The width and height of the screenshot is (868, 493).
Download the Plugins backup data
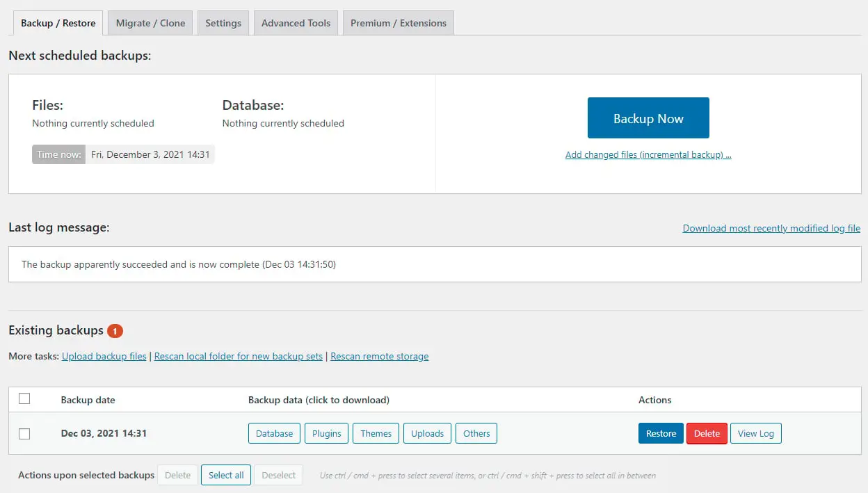click(326, 433)
